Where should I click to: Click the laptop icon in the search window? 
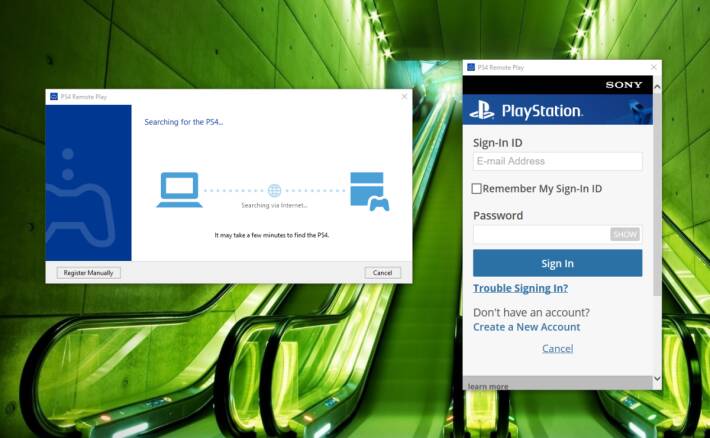point(179,190)
